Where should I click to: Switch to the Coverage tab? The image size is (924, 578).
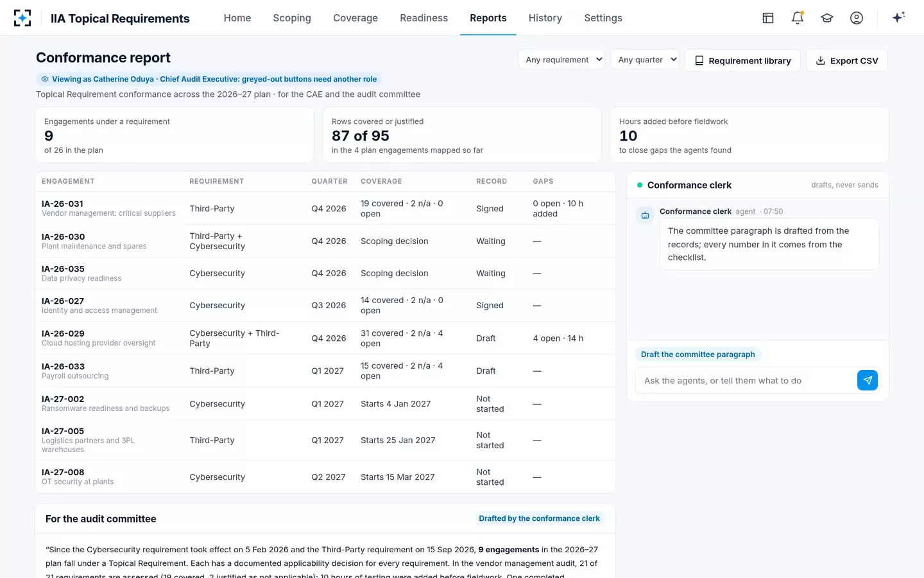[x=355, y=18]
